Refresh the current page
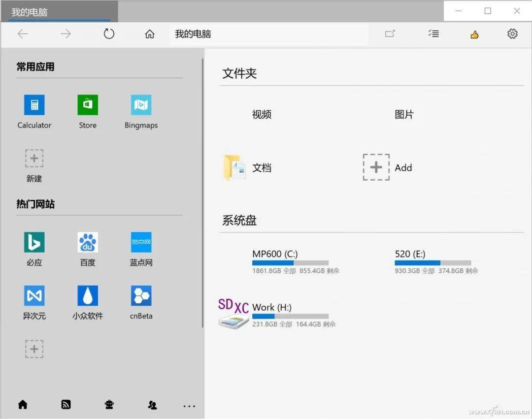Screen dimensions: 532x419 click(109, 34)
